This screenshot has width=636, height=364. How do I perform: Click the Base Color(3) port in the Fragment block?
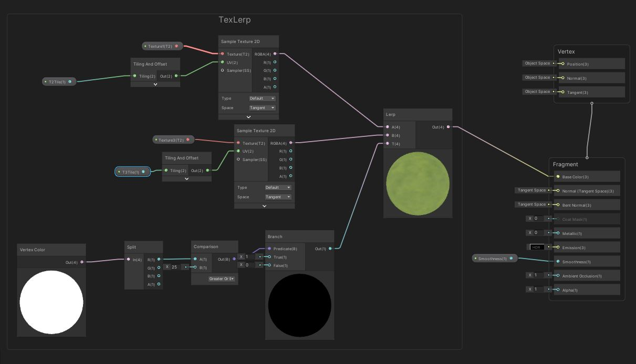click(x=557, y=177)
